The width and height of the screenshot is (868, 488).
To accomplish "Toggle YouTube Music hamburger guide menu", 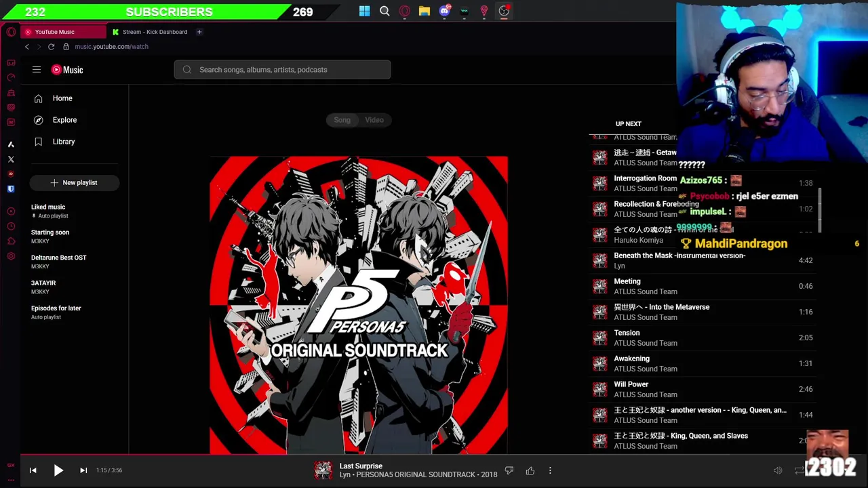I will (x=37, y=70).
